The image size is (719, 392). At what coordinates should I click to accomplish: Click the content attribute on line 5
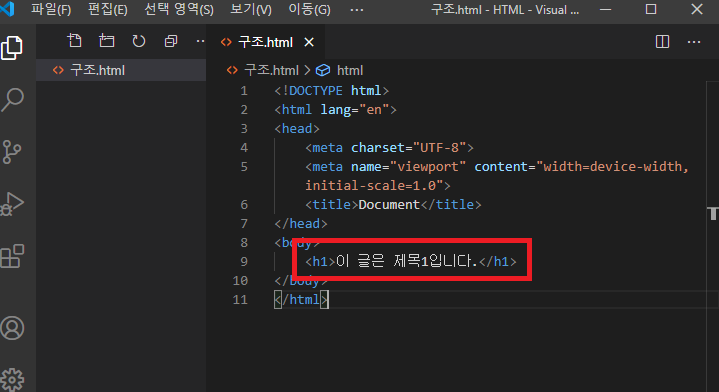coord(501,166)
